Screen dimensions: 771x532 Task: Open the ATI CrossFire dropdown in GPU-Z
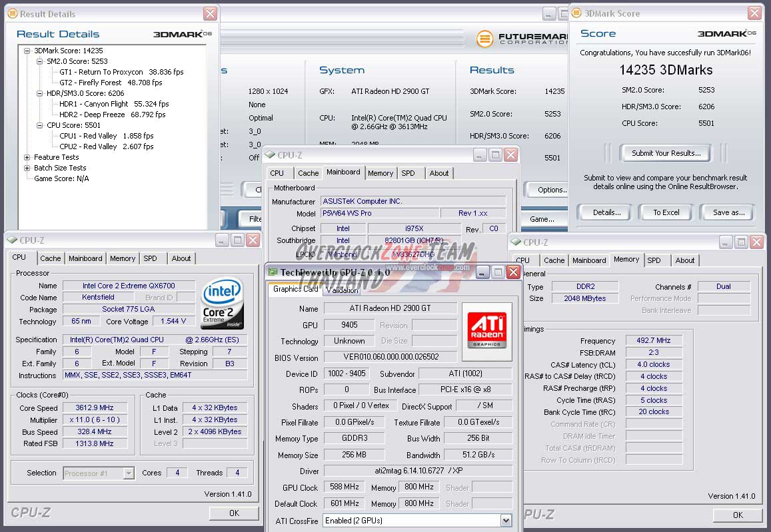pos(506,521)
